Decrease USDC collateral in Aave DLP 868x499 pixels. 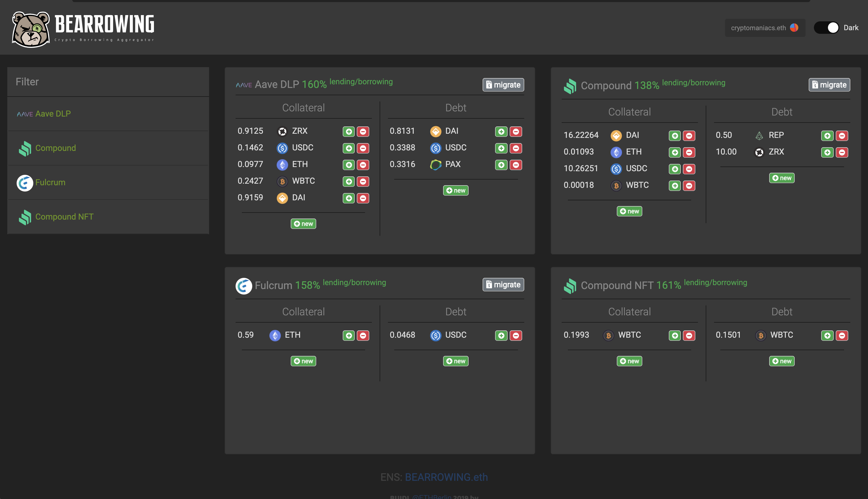tap(363, 148)
